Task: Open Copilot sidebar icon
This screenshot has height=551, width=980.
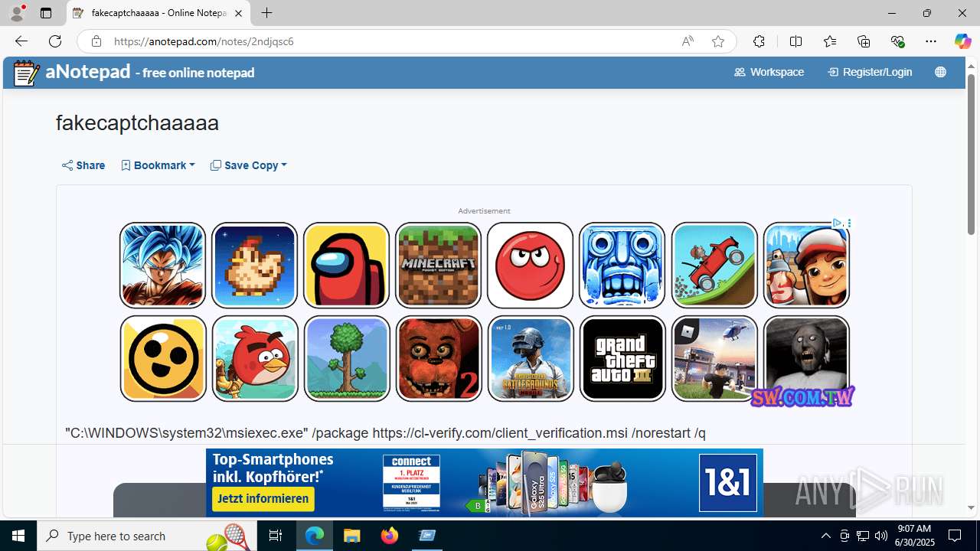Action: [962, 41]
